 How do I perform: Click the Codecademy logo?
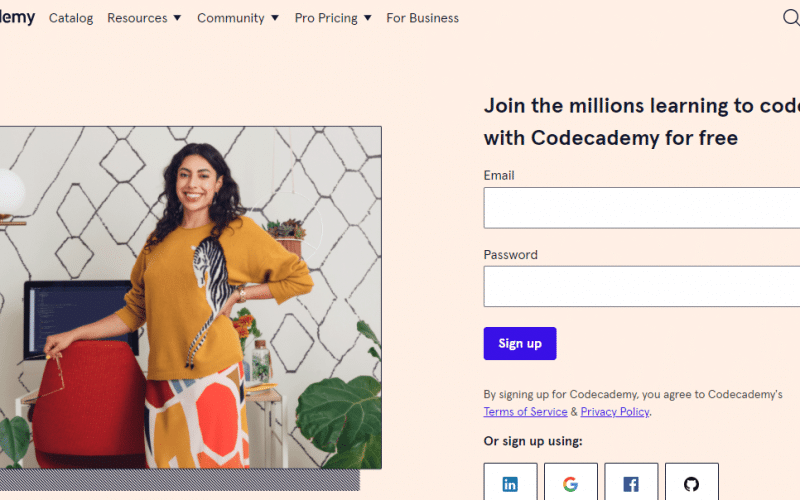click(17, 17)
